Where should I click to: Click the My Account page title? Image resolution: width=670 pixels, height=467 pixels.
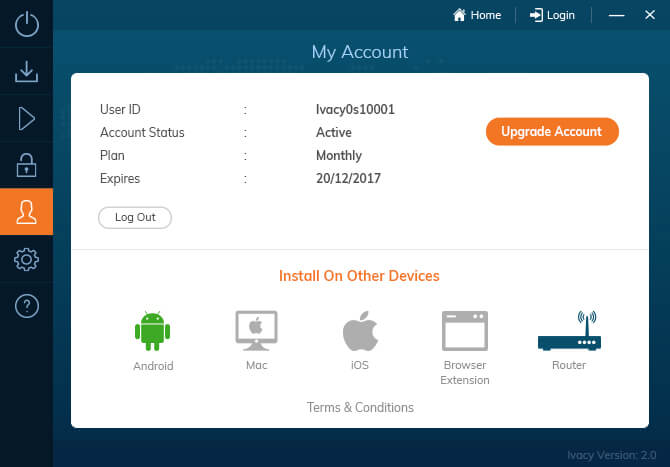(x=360, y=52)
